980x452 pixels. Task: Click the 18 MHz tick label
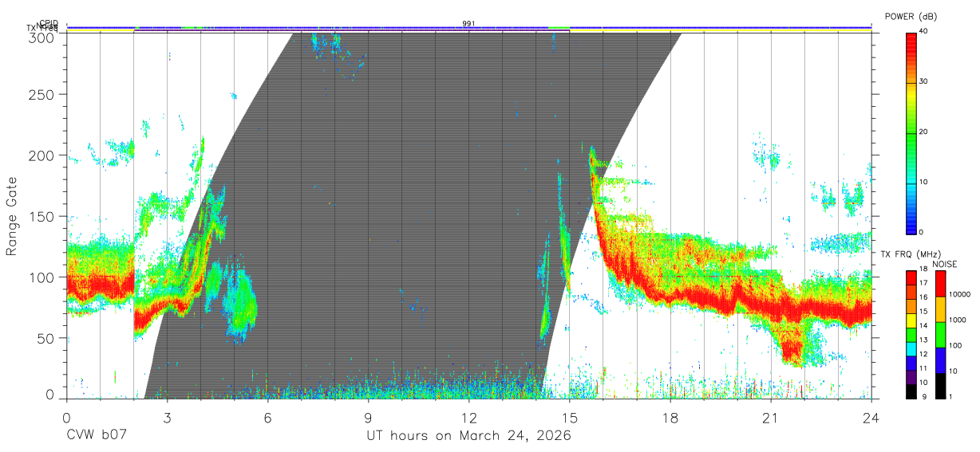924,270
